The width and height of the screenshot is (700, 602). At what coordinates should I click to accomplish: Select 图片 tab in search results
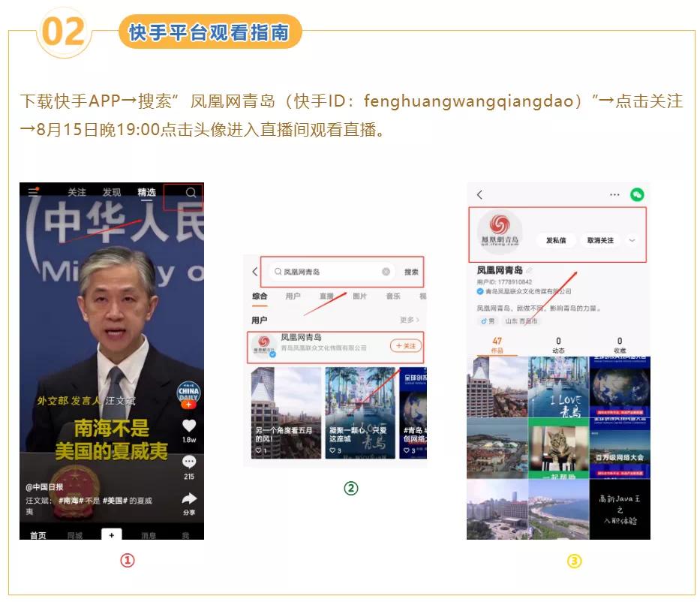click(x=359, y=296)
